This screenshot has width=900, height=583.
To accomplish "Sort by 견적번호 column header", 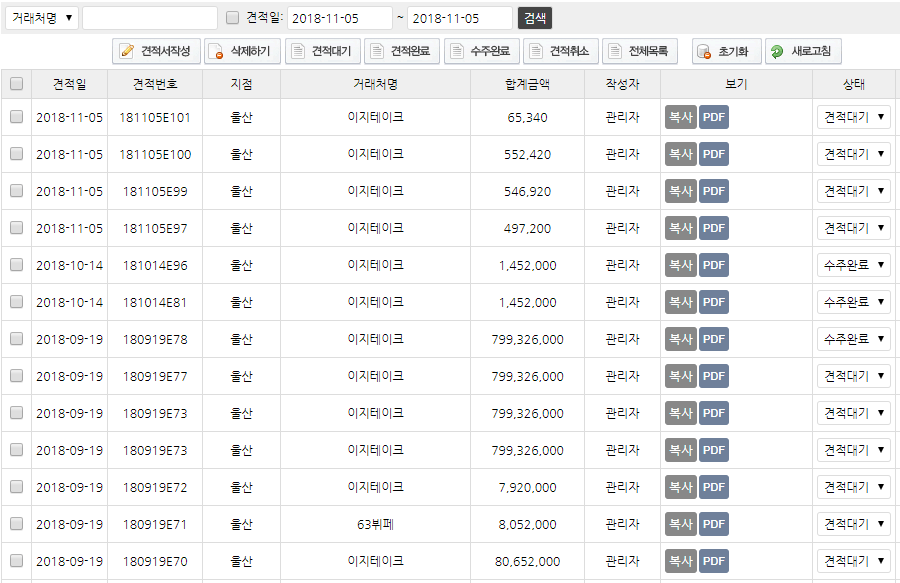I will click(x=155, y=84).
